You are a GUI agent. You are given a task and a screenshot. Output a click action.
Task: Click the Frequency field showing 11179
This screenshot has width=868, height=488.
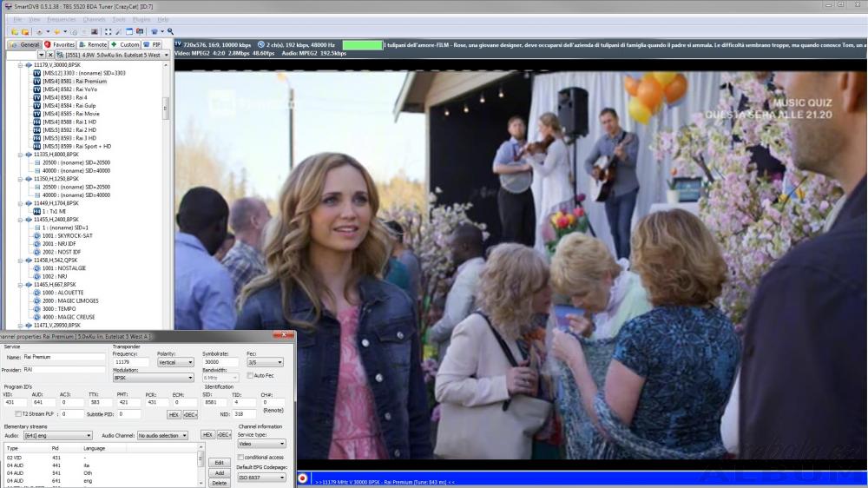(131, 362)
